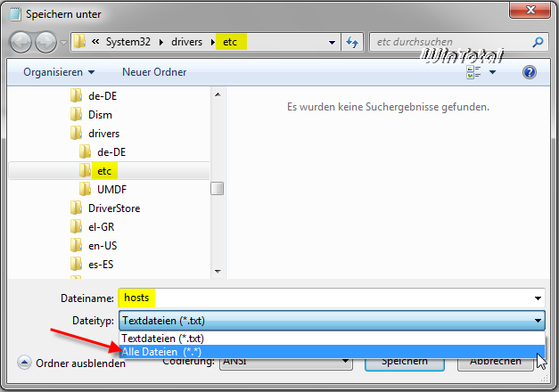Select the etc folder in the tree

tap(104, 171)
